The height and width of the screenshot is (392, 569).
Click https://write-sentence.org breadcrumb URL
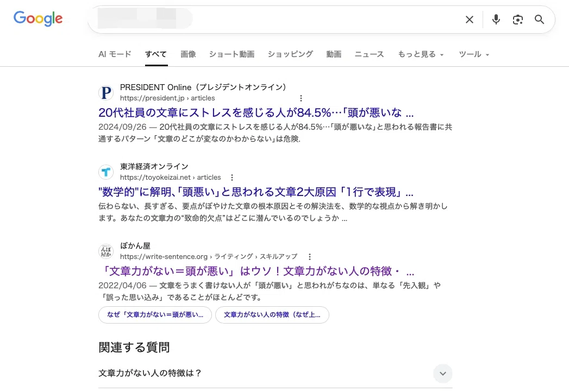click(x=209, y=257)
